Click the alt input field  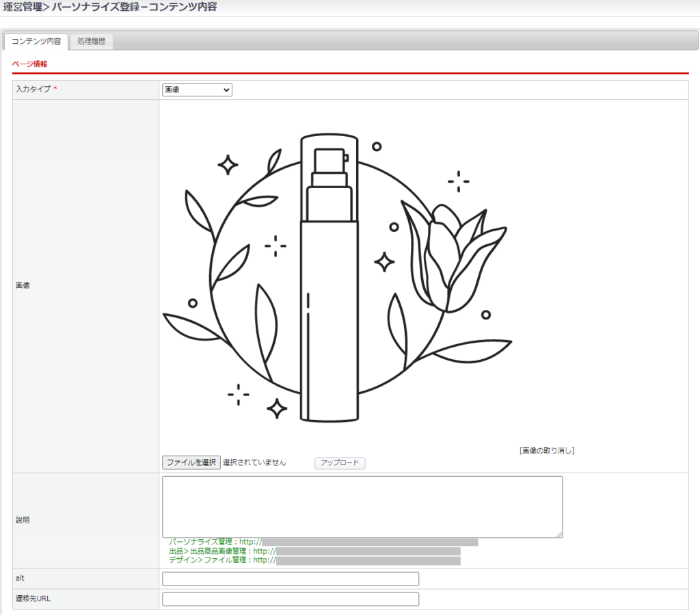coord(290,579)
